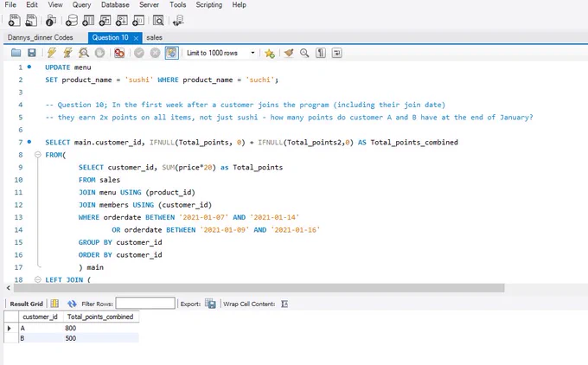Screen dimensions: 588x365
Task: Collapse the FROM( block at line 8
Action: (37, 155)
